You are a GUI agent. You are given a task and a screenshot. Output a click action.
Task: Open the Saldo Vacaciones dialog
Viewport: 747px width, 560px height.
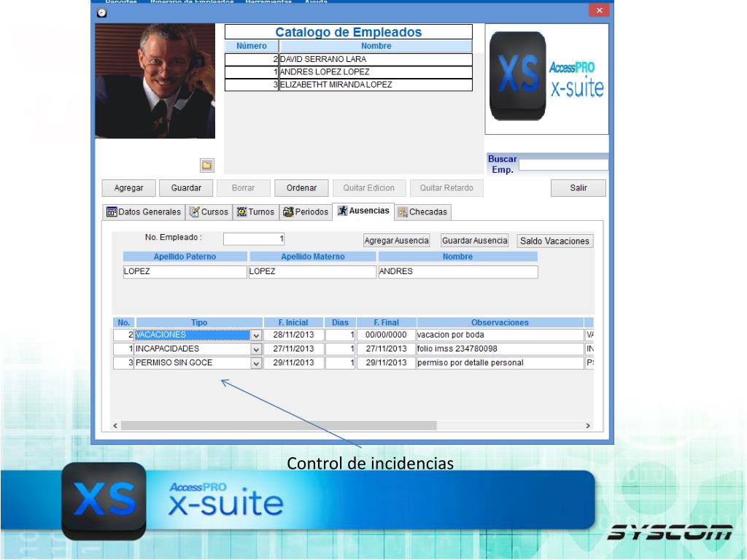click(x=554, y=241)
